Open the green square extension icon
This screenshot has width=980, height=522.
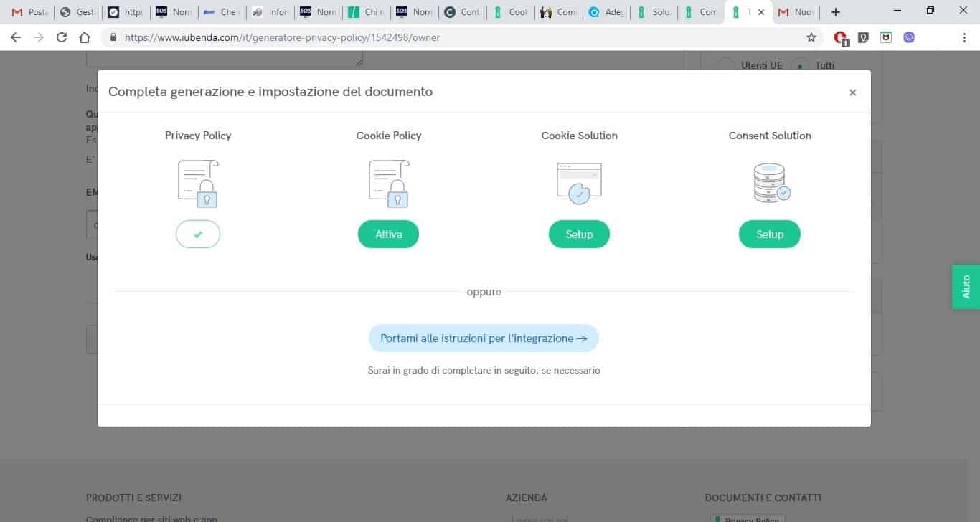click(x=886, y=37)
